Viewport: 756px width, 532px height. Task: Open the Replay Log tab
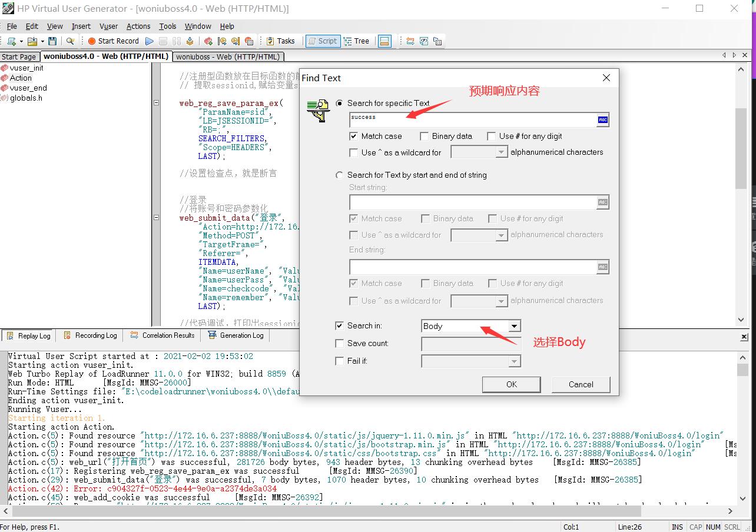28,335
